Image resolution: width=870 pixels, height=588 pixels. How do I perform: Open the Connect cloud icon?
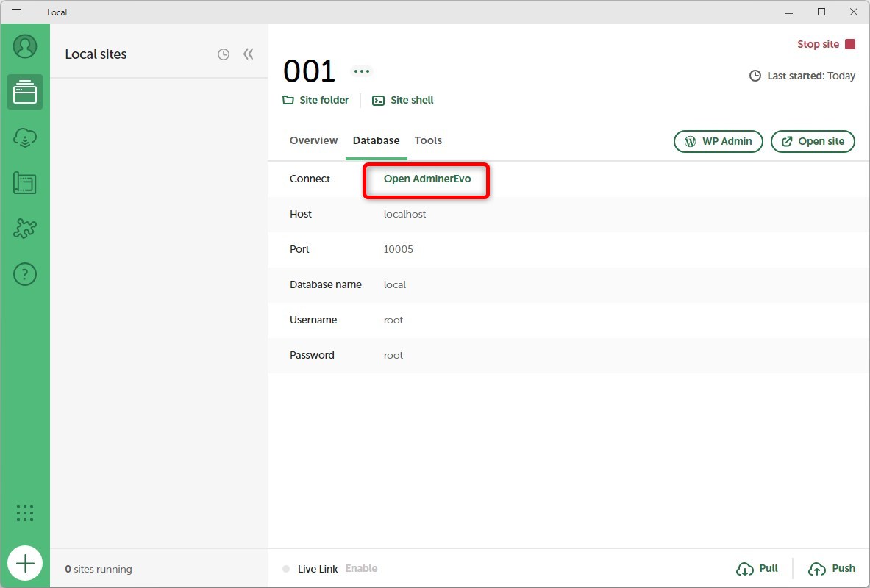(25, 137)
